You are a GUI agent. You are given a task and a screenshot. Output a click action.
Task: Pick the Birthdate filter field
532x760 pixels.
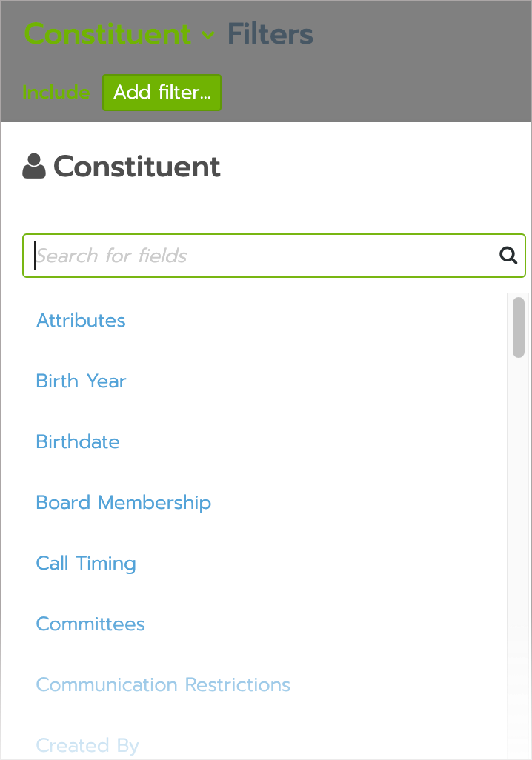[78, 441]
